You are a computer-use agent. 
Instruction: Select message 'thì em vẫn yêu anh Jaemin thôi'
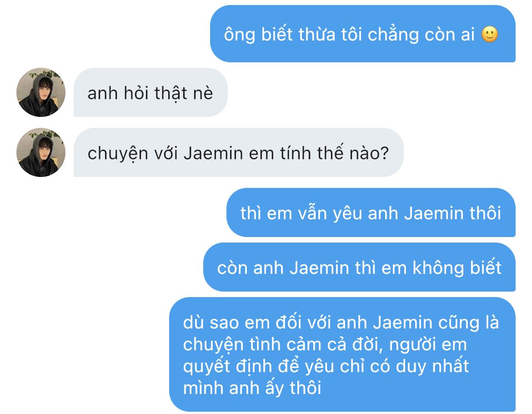(371, 212)
